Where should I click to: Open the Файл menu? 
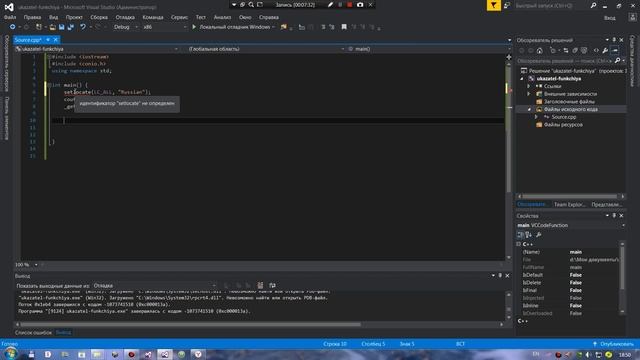point(10,17)
